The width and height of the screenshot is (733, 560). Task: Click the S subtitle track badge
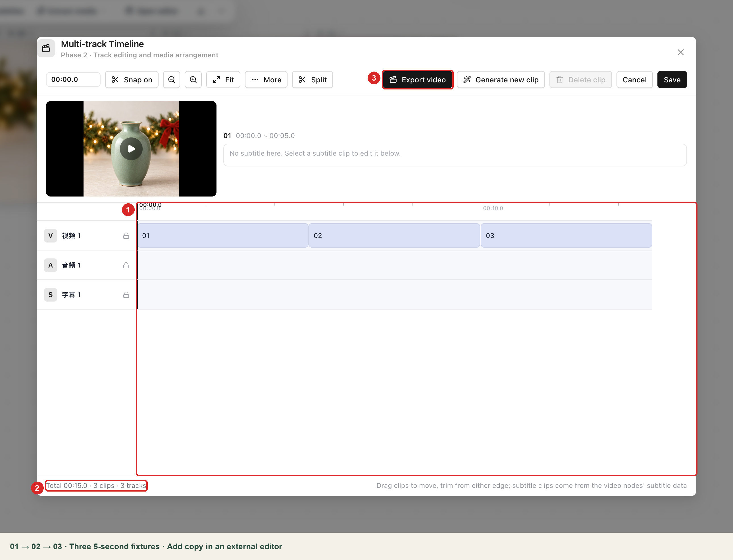coord(50,295)
